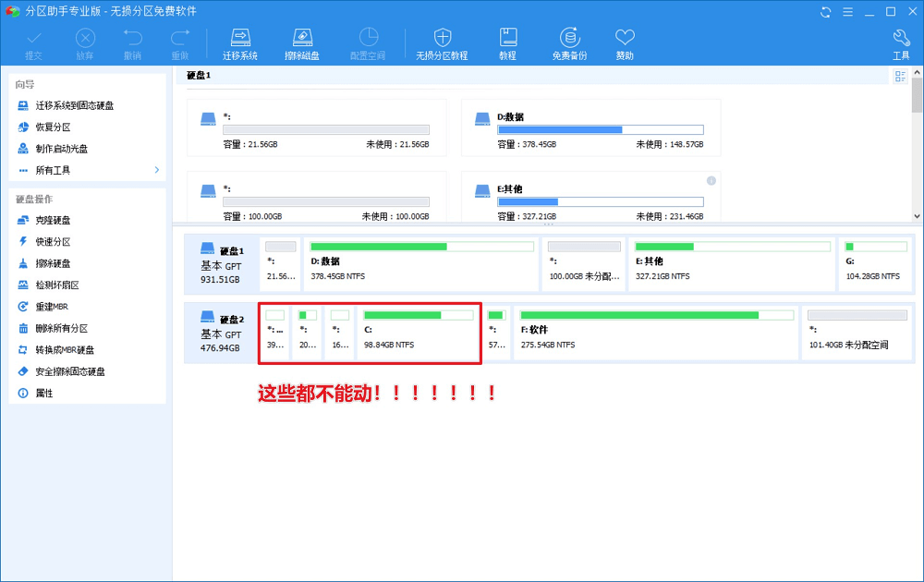Click the 擦除磁盘 toolbar icon
The image size is (924, 582).
(302, 43)
